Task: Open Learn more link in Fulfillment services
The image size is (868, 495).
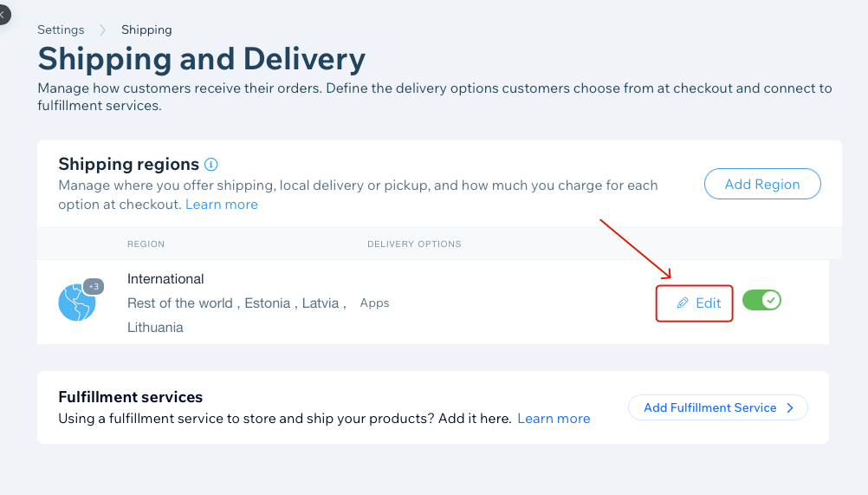Action: pos(554,419)
